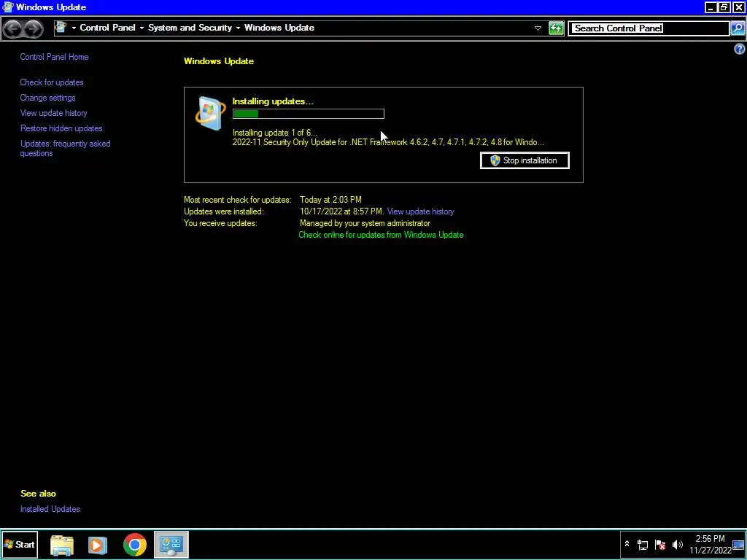747x560 pixels.
Task: Expand dropdown arrow after Control Panel breadcrumb
Action: point(142,28)
